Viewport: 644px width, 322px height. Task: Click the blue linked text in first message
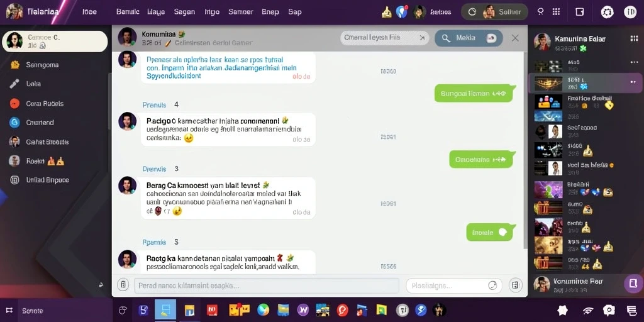click(x=222, y=68)
